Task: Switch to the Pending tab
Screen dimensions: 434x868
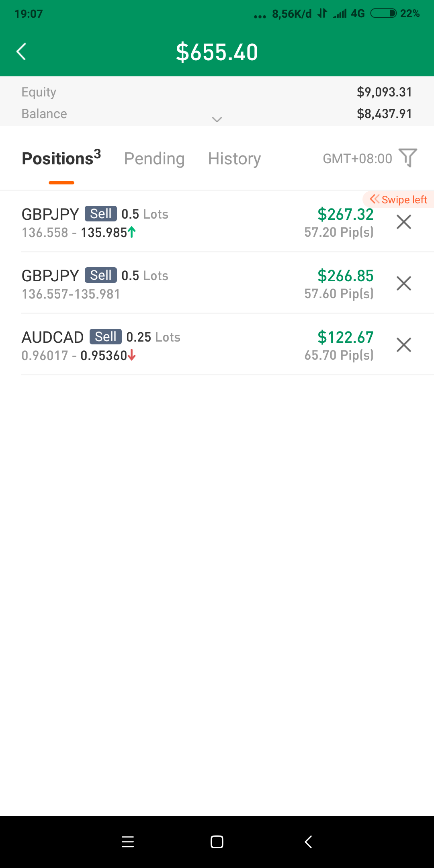Action: point(154,159)
